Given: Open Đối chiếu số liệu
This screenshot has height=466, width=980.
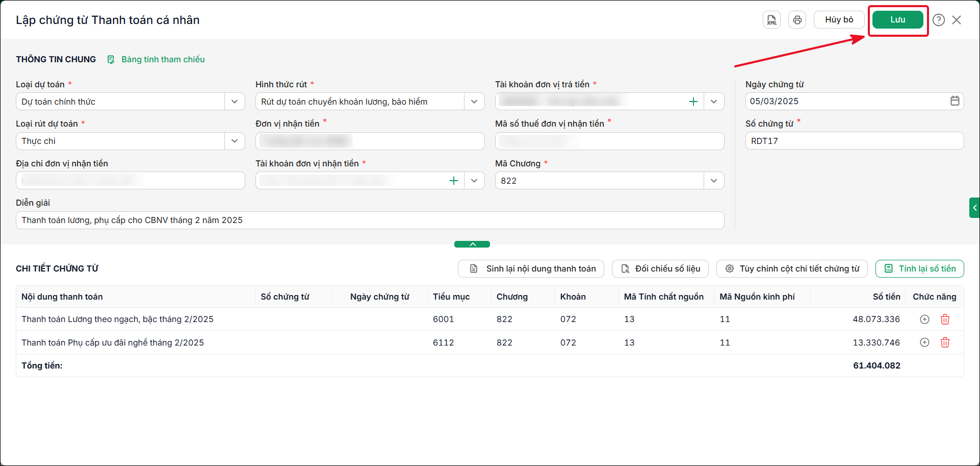Looking at the screenshot, I should [660, 268].
